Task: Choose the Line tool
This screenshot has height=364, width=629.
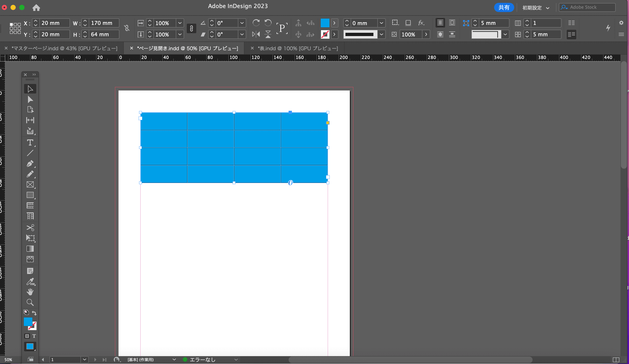Action: click(x=30, y=153)
